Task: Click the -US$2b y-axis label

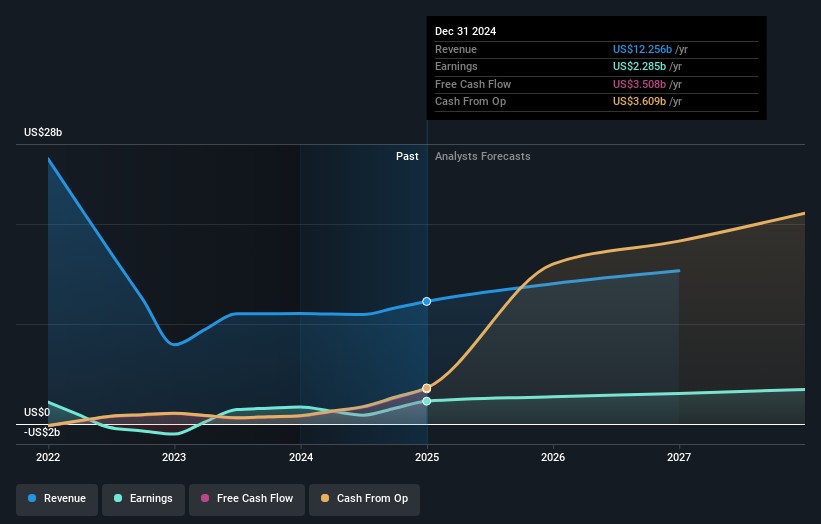Action: click(x=41, y=431)
